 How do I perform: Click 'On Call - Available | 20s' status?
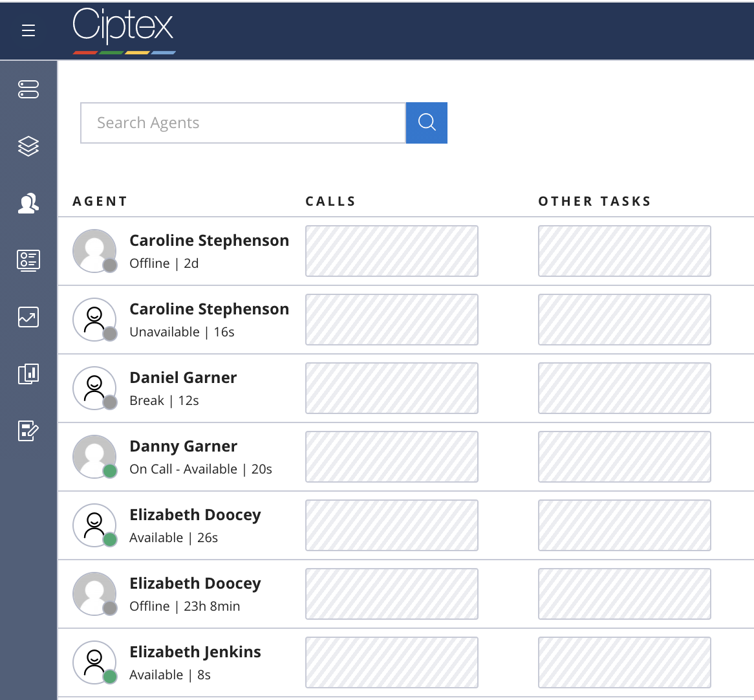(200, 469)
